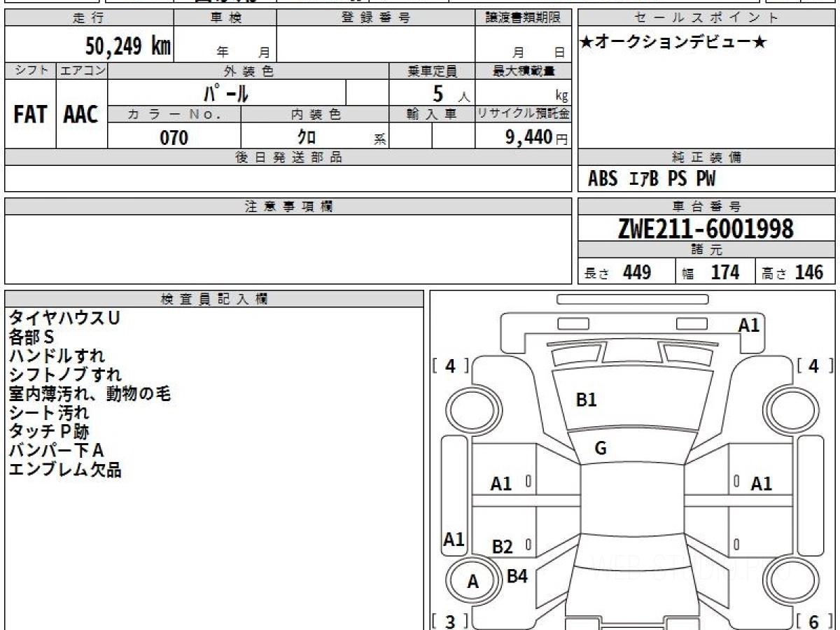Screen dimensions: 840x630
Task: Click the 内装色 header
Action: point(315,115)
